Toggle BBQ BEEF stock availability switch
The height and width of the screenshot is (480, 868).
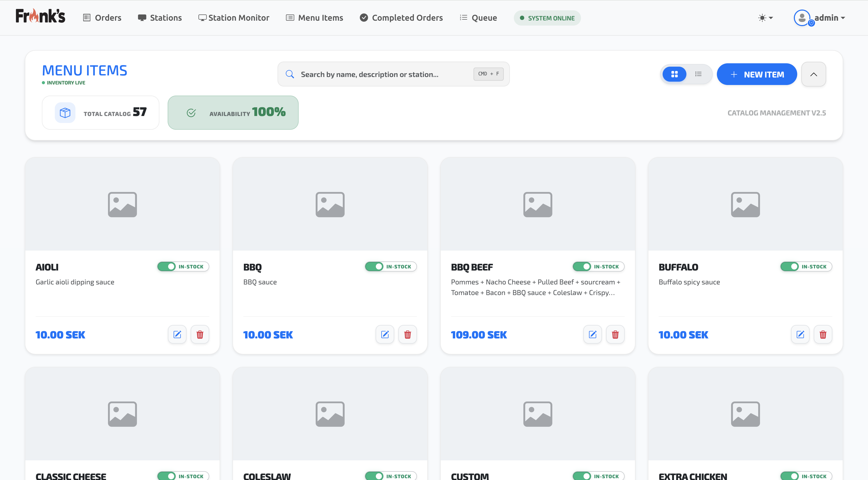[x=582, y=267]
